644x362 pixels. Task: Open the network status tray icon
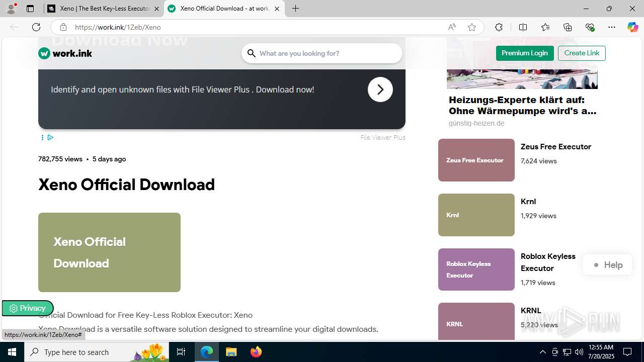tap(567, 352)
